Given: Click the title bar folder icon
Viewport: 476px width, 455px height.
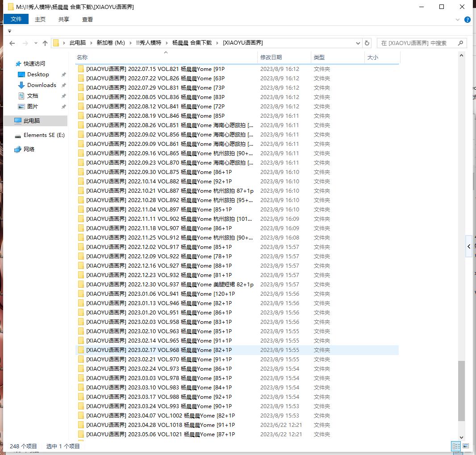Looking at the screenshot, I should [x=11, y=7].
